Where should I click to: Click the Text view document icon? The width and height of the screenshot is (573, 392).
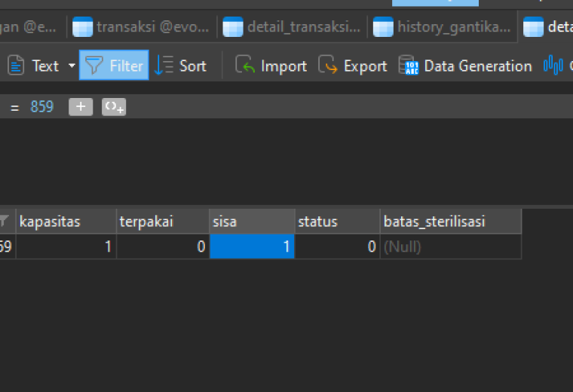coord(16,66)
